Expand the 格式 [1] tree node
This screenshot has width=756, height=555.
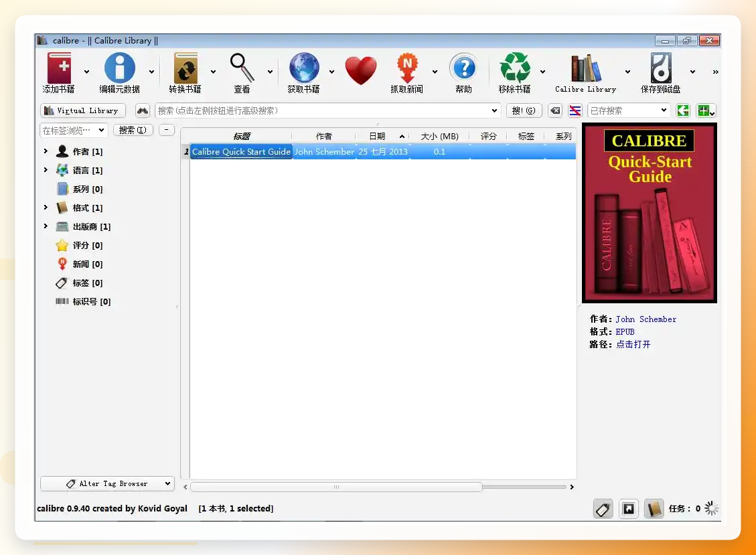tap(46, 208)
